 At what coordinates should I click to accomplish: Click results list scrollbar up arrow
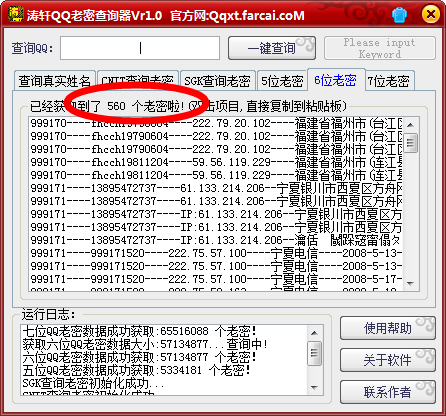coord(411,125)
